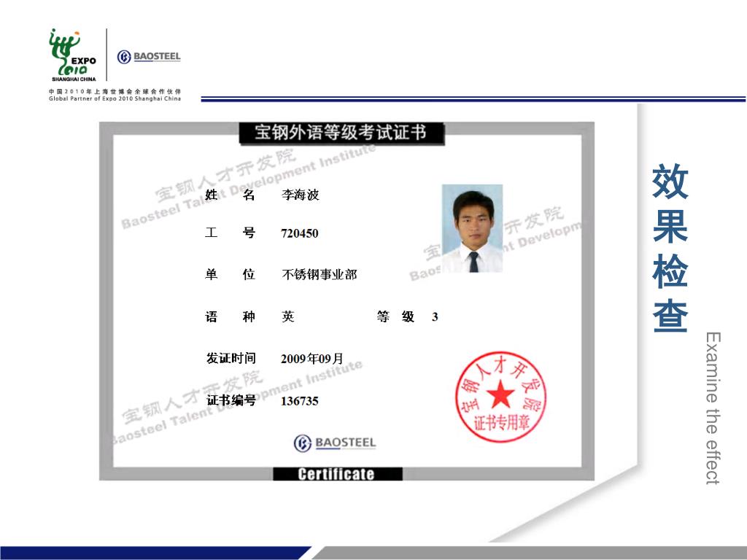The image size is (747, 560).
Task: Click the 中国2010年上海世博会全球合作伙伴 caption
Action: point(115,91)
